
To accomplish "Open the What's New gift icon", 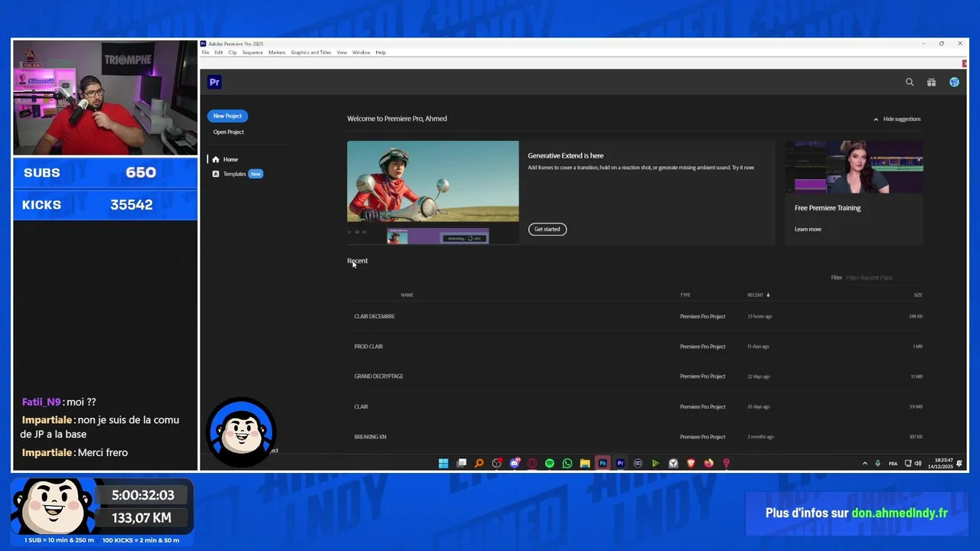I will pyautogui.click(x=931, y=82).
